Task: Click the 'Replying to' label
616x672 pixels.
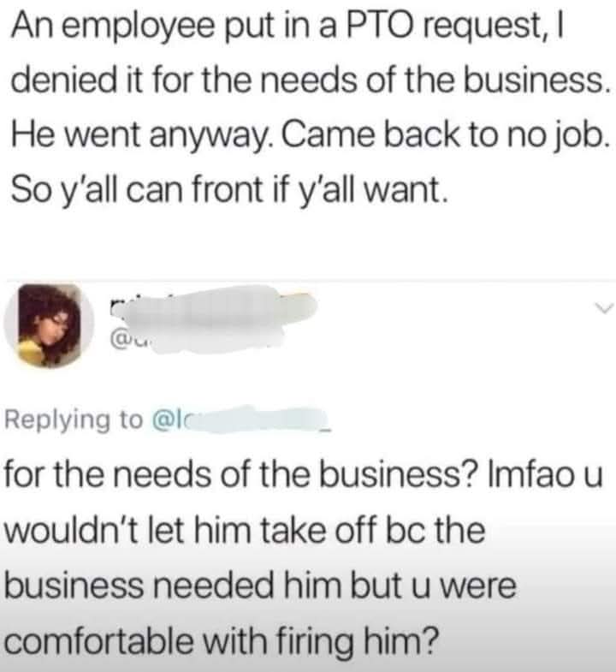Action: pos(74,419)
